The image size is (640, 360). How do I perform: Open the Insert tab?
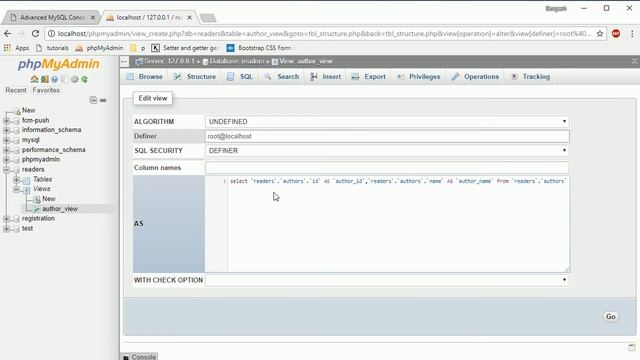coord(326,77)
